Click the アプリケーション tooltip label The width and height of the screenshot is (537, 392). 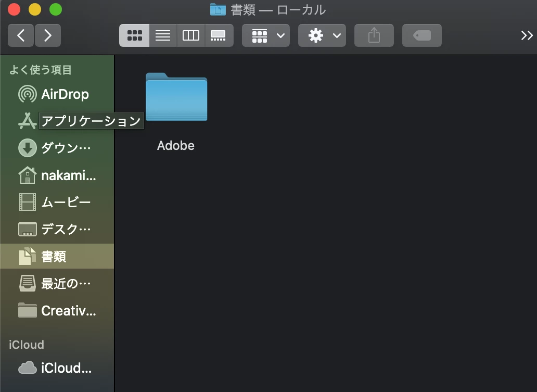coord(91,121)
